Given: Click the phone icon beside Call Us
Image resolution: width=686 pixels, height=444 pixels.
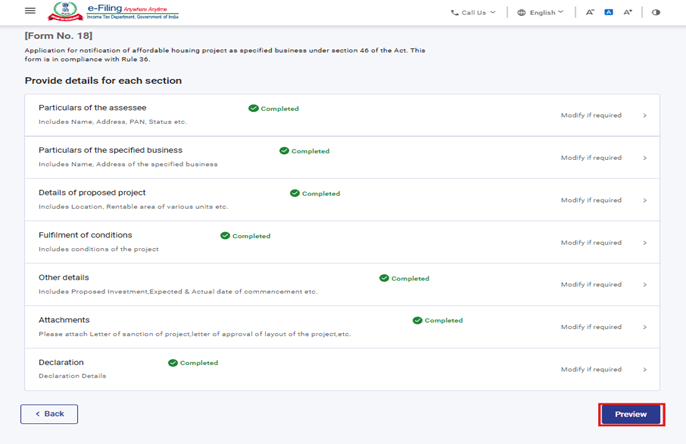Looking at the screenshot, I should coord(455,13).
